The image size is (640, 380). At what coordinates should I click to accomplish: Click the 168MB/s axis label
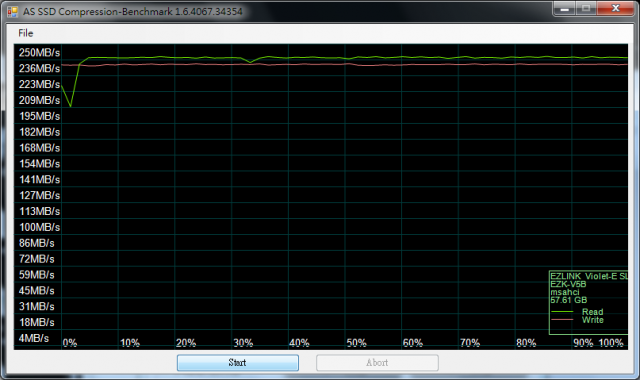pos(40,148)
